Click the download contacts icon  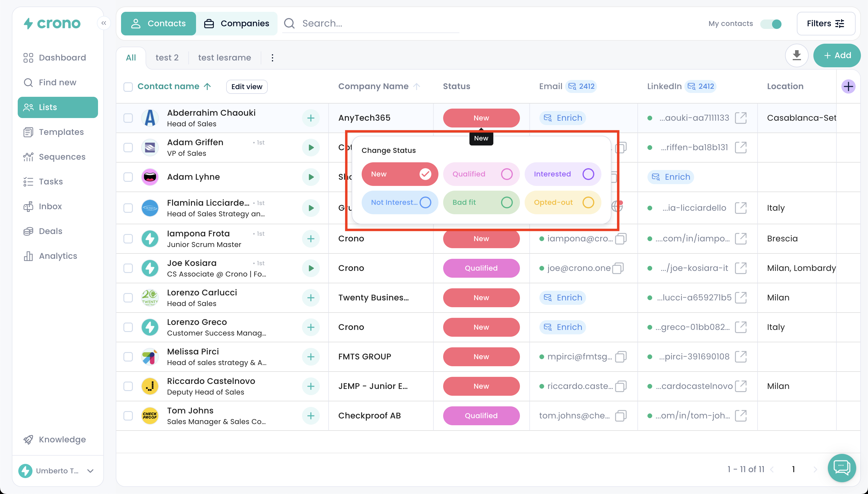796,56
